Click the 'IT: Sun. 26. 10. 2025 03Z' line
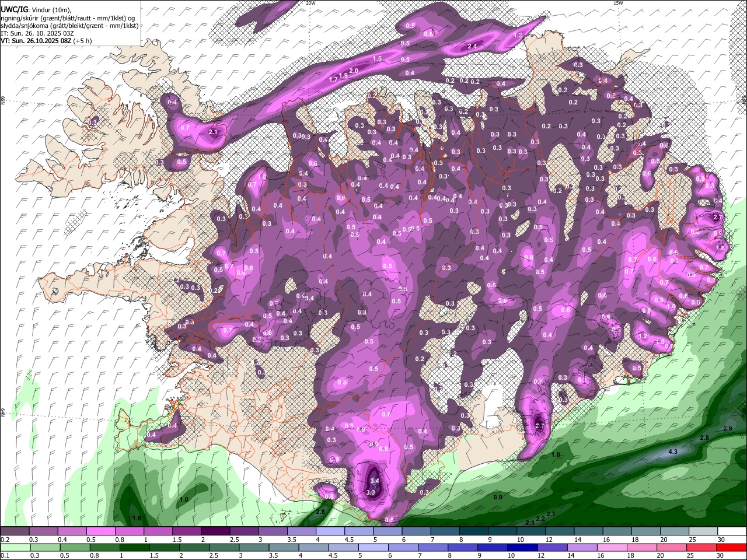The height and width of the screenshot is (560, 747). click(37, 33)
